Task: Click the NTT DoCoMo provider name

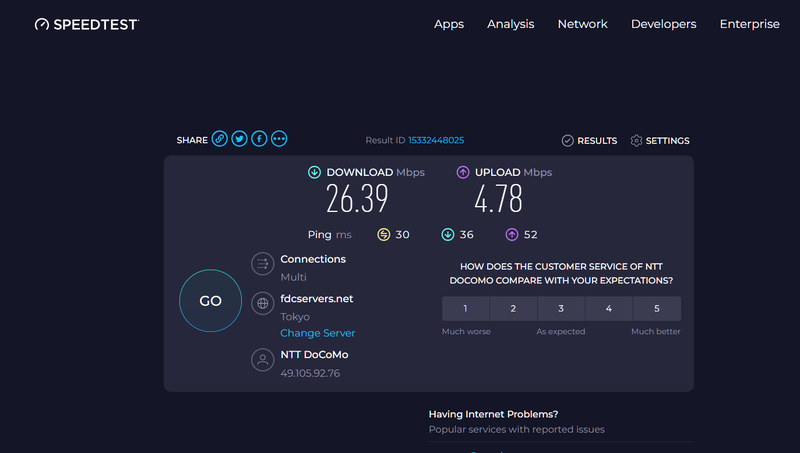Action: click(x=314, y=355)
